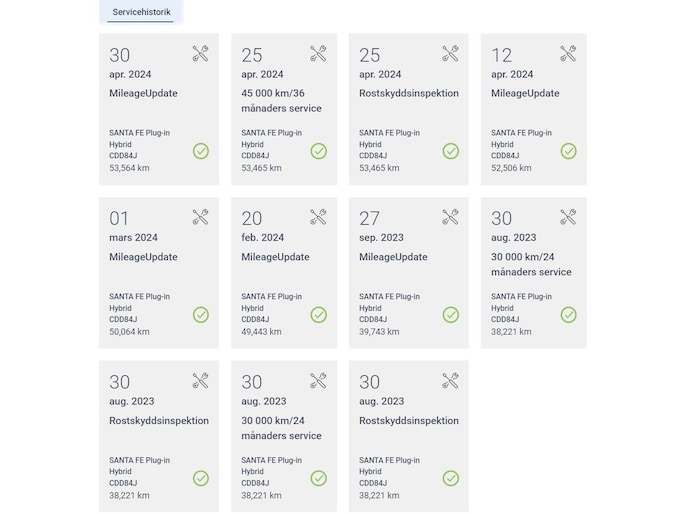Screen dimensions: 685x514
Task: Select the 53,564 km mileage reading
Action: (x=129, y=168)
